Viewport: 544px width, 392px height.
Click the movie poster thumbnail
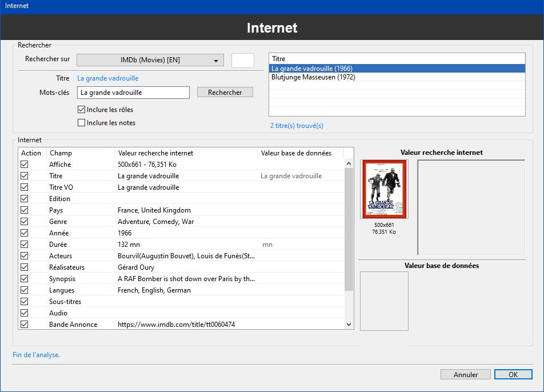click(x=384, y=189)
